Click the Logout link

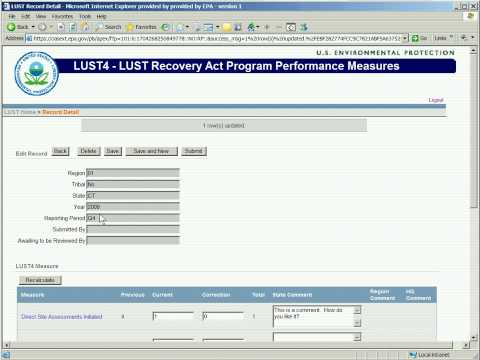point(436,100)
